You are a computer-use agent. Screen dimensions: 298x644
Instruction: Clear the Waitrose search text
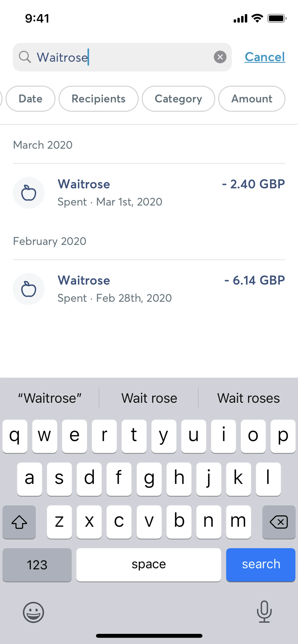pos(220,57)
